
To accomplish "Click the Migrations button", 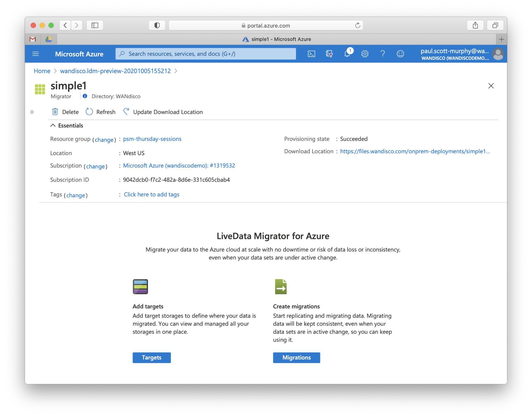I will coord(296,357).
